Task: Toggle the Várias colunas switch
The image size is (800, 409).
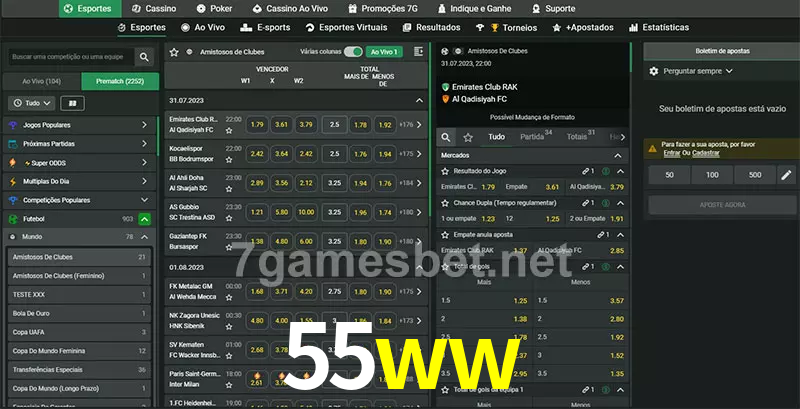Action: click(x=353, y=52)
